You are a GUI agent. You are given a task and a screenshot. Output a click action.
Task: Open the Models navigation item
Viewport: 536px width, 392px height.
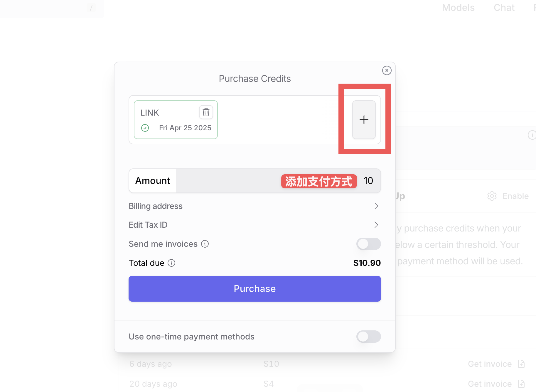[458, 8]
